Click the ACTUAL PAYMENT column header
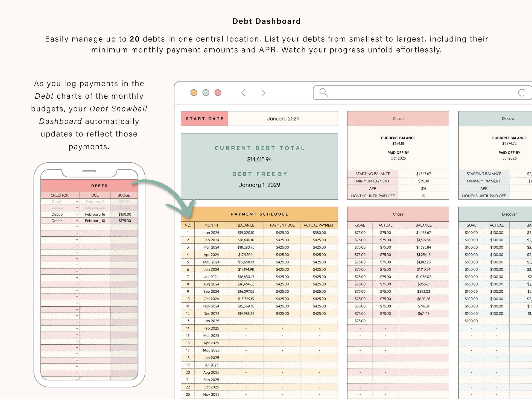 point(319,225)
